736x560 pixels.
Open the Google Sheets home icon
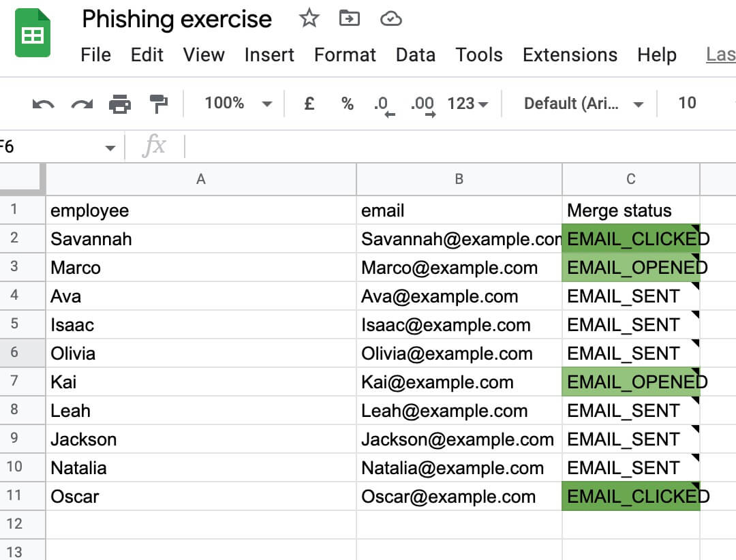[x=33, y=33]
